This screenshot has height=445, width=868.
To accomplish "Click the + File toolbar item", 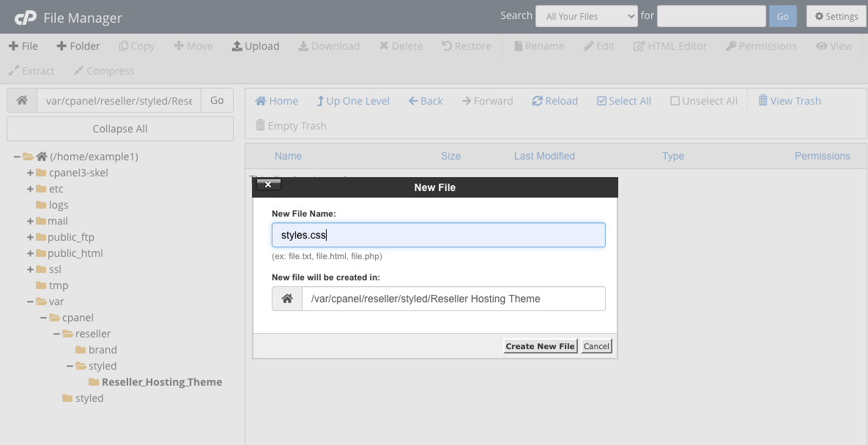I will pyautogui.click(x=23, y=46).
